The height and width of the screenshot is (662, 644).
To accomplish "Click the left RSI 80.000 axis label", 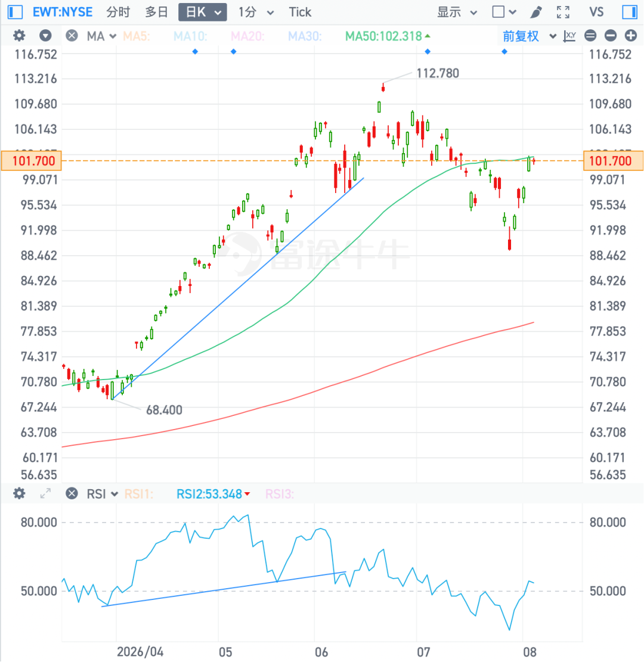I will tap(38, 522).
